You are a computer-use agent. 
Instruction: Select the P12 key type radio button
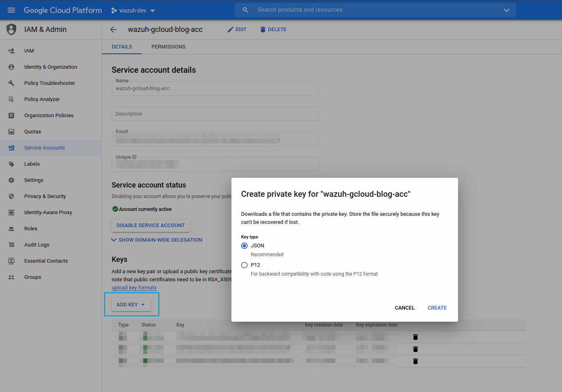[x=244, y=265]
